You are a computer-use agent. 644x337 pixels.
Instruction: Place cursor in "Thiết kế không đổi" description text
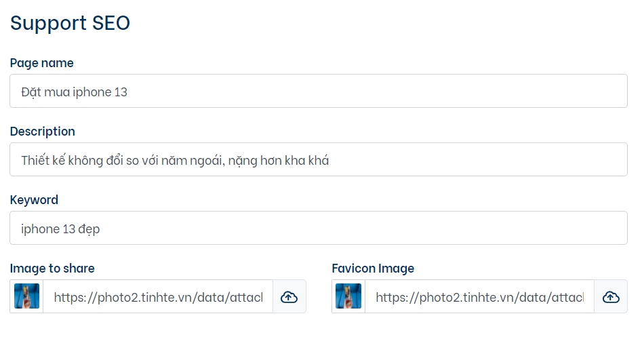(x=175, y=160)
